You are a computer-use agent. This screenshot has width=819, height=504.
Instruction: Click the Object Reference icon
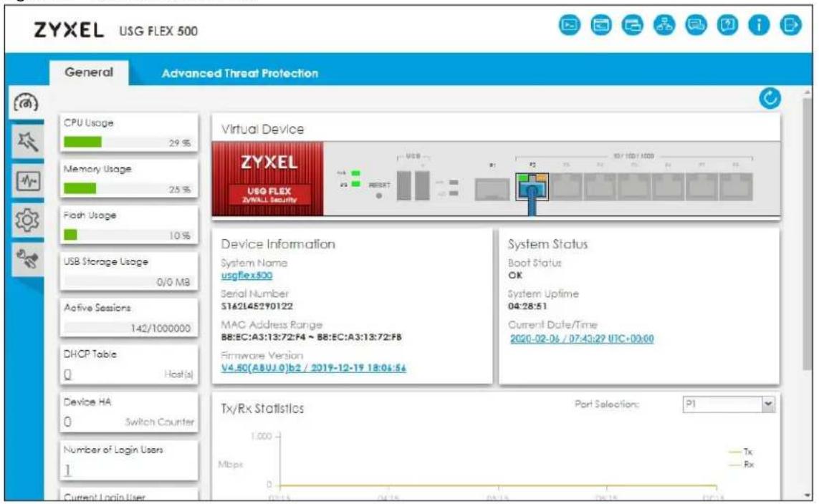[x=633, y=24]
